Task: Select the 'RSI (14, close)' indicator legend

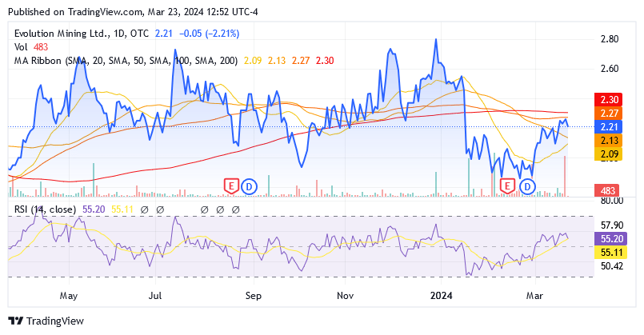Action: tap(45, 209)
